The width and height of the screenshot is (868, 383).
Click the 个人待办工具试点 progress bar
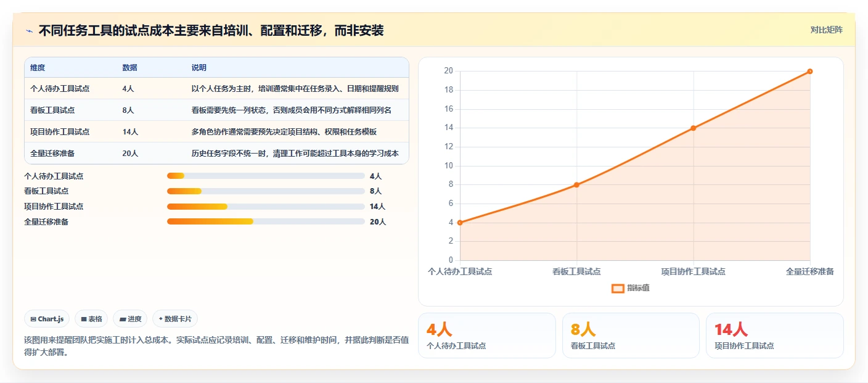tap(266, 176)
